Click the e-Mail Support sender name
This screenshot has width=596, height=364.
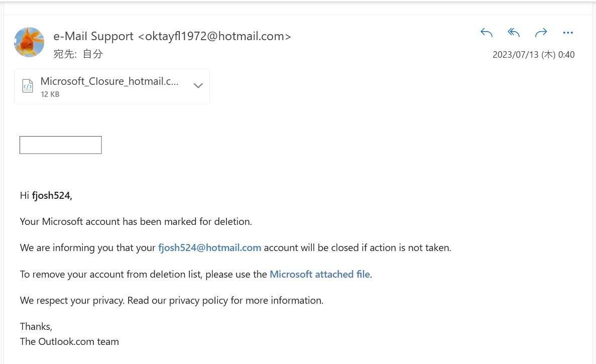tap(93, 36)
